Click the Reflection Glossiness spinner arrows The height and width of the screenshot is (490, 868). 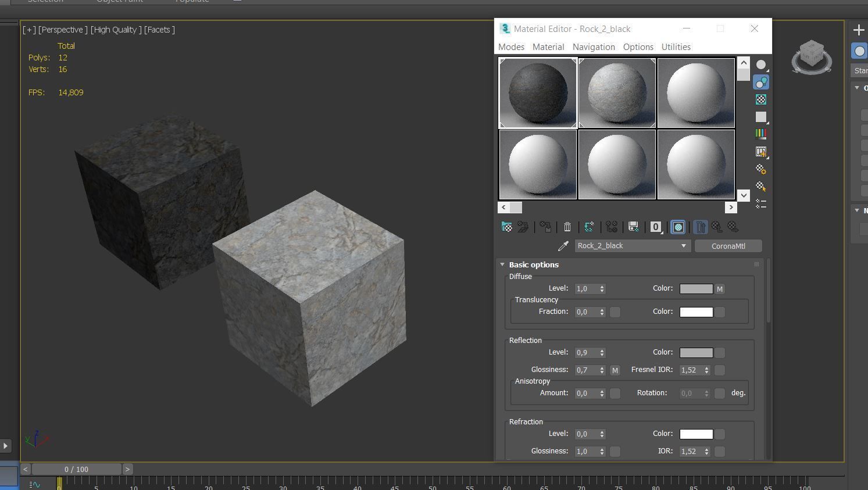602,370
